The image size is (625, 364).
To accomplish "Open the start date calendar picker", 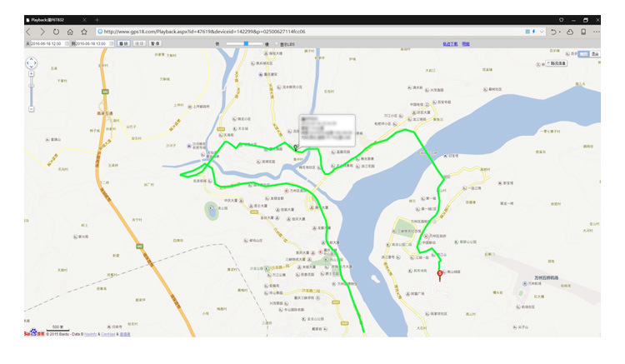I will pos(67,43).
